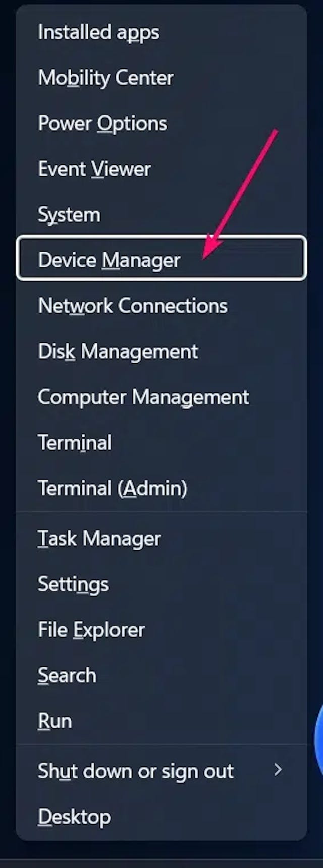Open Power Options
323x868 pixels.
(101, 123)
